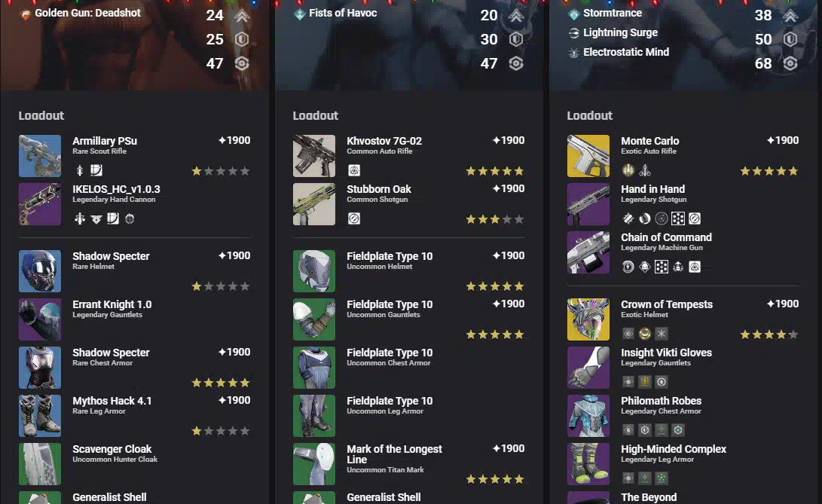822x504 pixels.
Task: Select the Khvostov 7G-02 auto rifle icon
Action: pyautogui.click(x=314, y=156)
